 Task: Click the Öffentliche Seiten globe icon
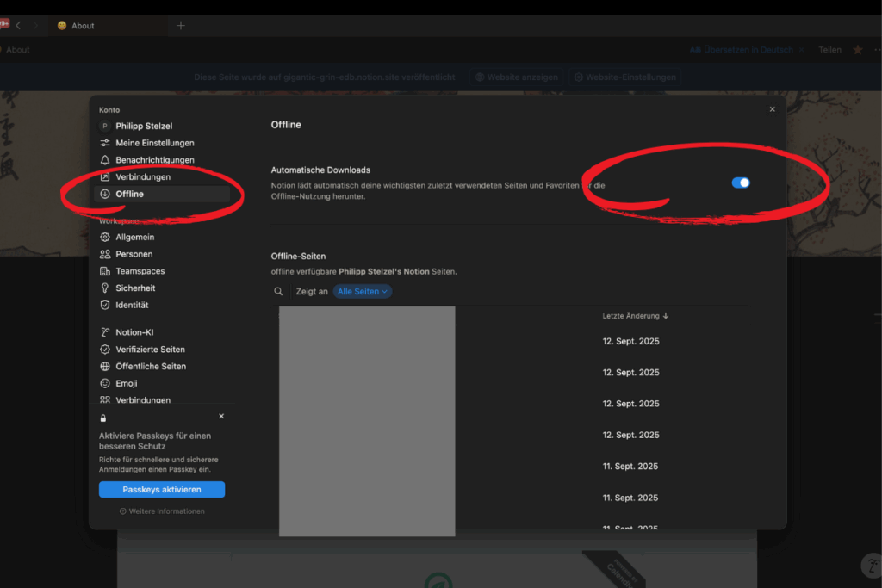tap(104, 366)
